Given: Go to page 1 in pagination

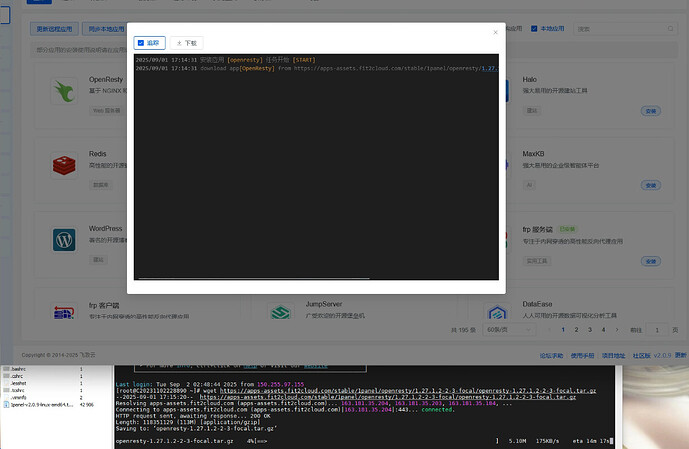Looking at the screenshot, I should (x=563, y=330).
